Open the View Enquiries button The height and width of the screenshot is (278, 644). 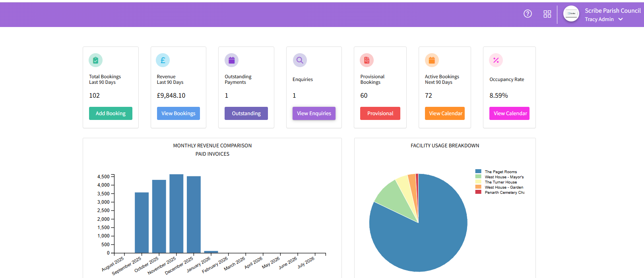tap(314, 114)
